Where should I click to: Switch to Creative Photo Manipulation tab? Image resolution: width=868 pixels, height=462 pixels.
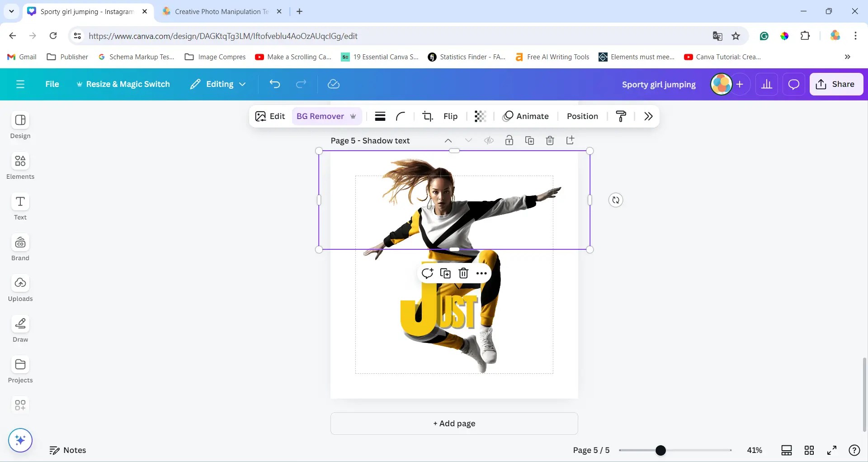[x=222, y=12]
